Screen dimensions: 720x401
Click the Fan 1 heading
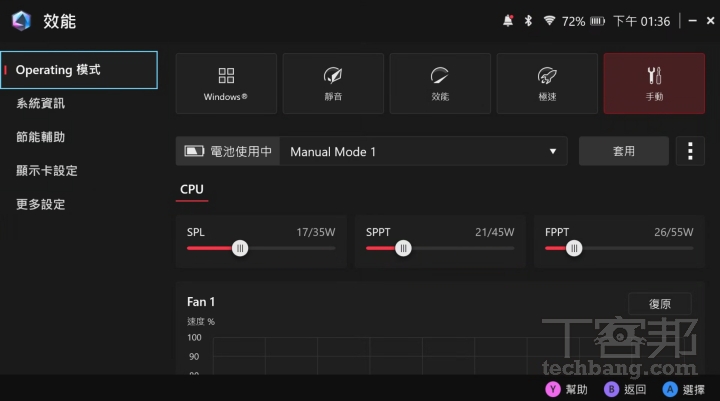201,302
